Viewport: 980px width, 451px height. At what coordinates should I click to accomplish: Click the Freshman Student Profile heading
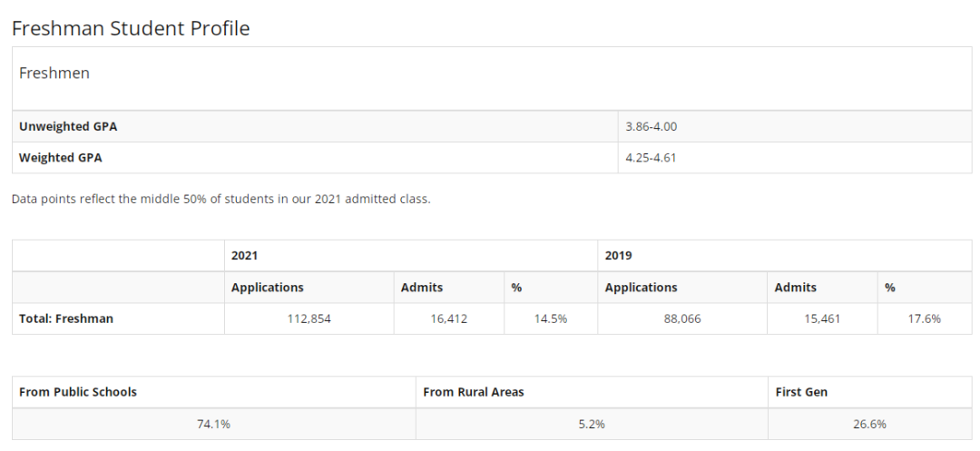pyautogui.click(x=131, y=28)
